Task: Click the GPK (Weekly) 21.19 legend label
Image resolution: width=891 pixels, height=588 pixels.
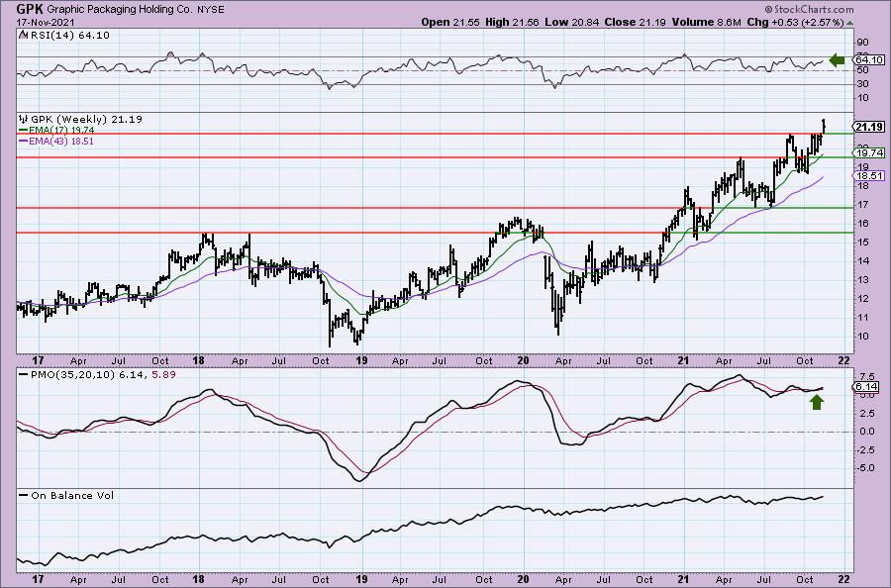Action: (x=86, y=120)
